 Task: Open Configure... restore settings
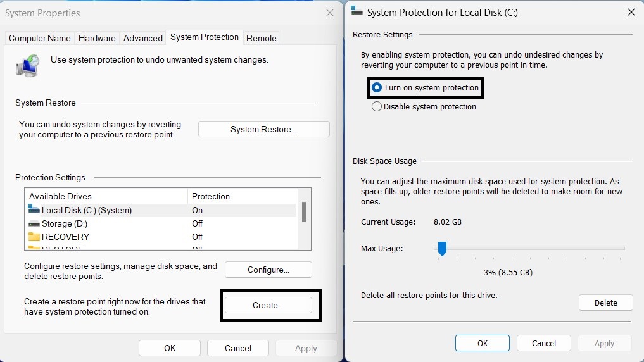click(268, 270)
